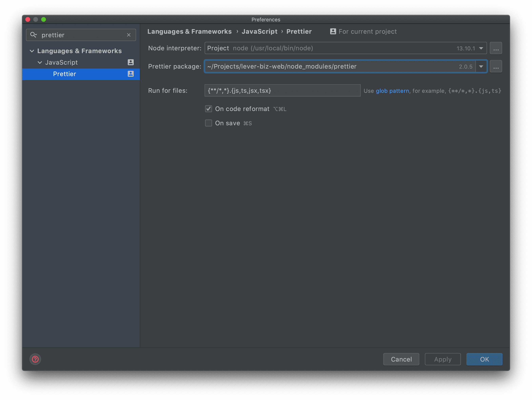Click the For current project icon
The height and width of the screenshot is (400, 532).
tap(333, 31)
